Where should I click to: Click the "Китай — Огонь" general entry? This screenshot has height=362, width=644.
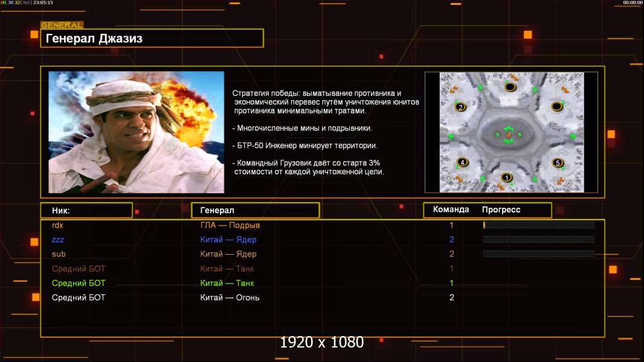pyautogui.click(x=230, y=297)
